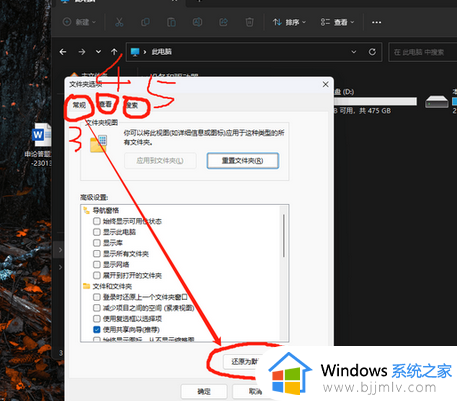Confirm with the 确定 button
This screenshot has width=457, height=401.
coord(204,391)
